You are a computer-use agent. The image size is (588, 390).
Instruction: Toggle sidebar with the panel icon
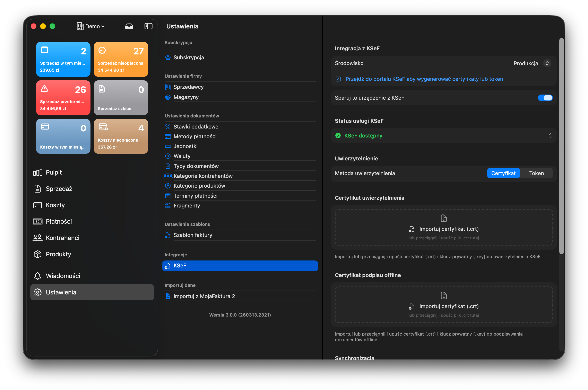tap(148, 26)
